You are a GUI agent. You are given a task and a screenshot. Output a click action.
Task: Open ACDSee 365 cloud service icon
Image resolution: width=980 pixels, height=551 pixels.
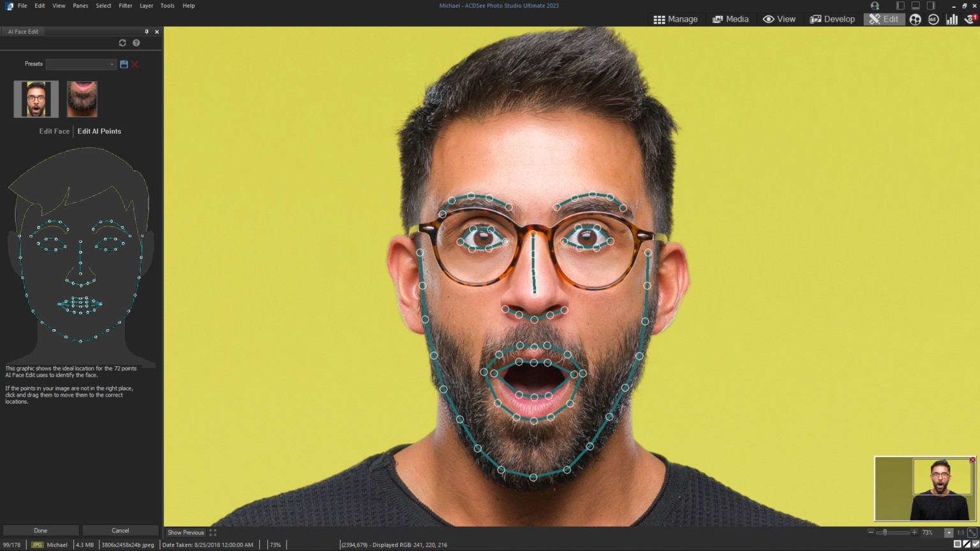tap(932, 20)
